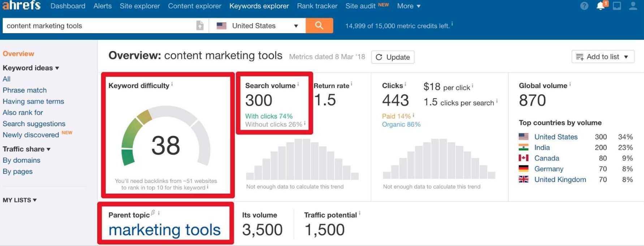Image resolution: width=644 pixels, height=246 pixels.
Task: Click the Germany flag icon
Action: click(523, 168)
